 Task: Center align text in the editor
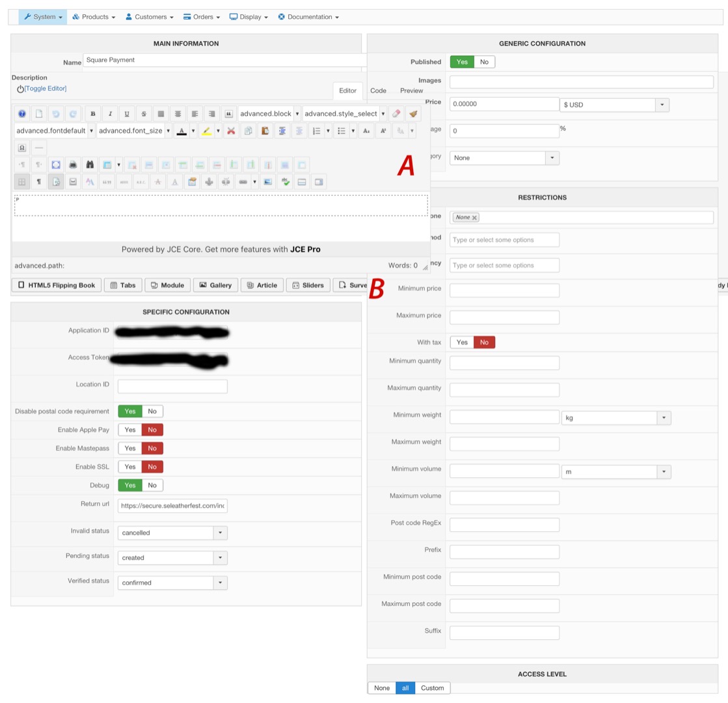pyautogui.click(x=178, y=114)
